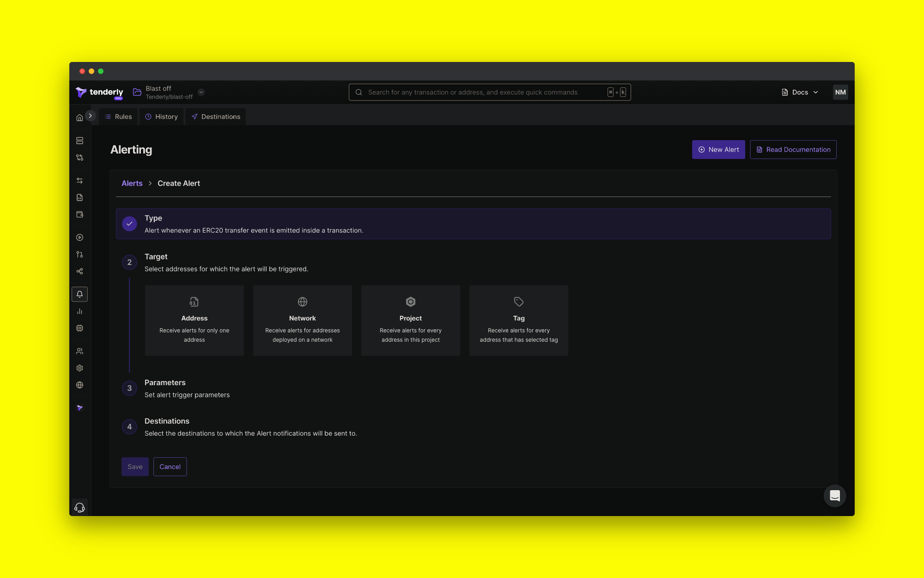This screenshot has width=924, height=578.
Task: Open the Simulator play icon in sidebar
Action: click(79, 237)
